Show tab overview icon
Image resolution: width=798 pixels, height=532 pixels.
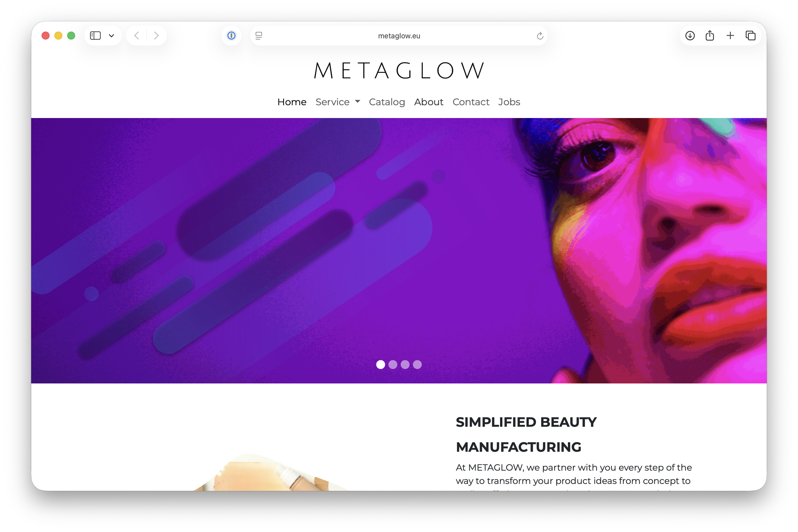click(x=750, y=36)
